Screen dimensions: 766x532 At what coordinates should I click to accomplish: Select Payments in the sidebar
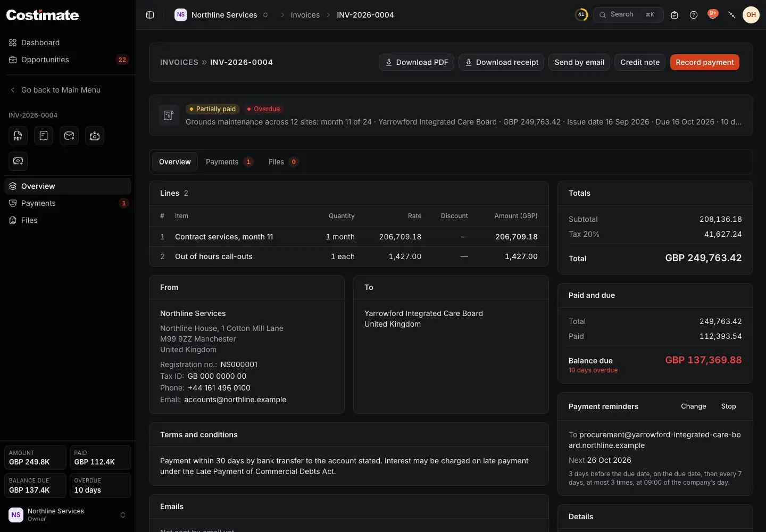pos(68,203)
